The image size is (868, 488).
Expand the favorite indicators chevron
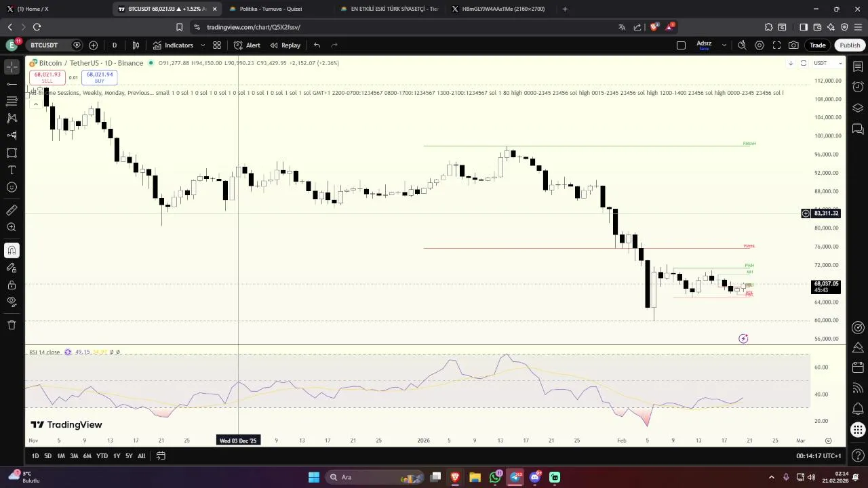click(203, 45)
